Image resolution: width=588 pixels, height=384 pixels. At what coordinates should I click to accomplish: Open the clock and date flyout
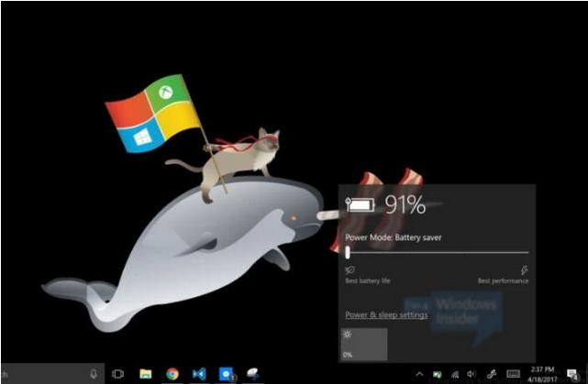(x=543, y=374)
